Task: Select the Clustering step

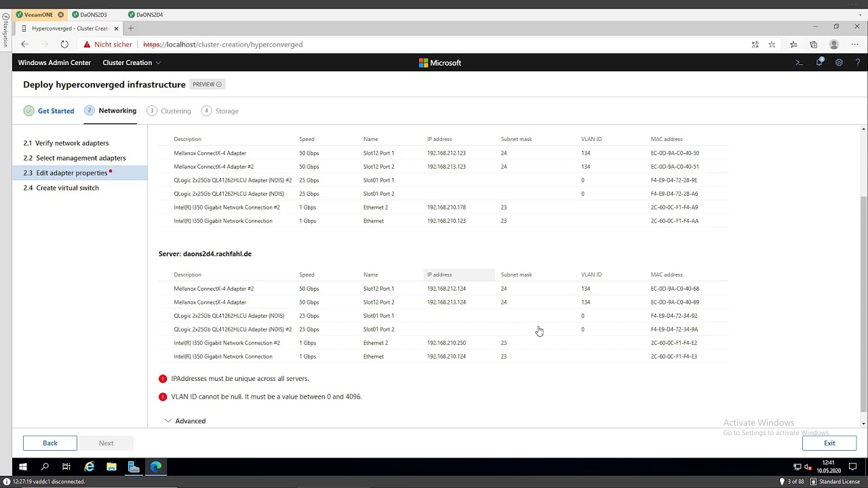Action: [168, 110]
